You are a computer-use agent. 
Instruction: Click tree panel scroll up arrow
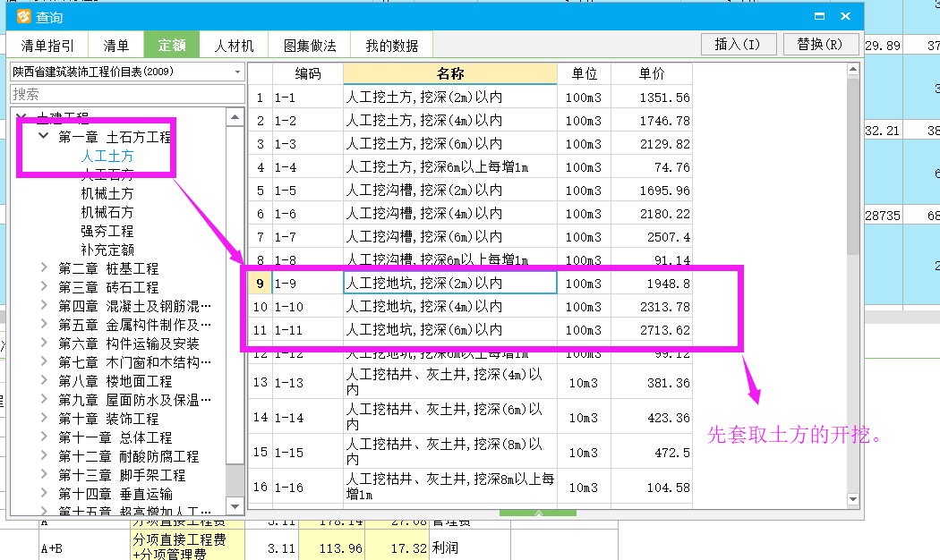[235, 117]
